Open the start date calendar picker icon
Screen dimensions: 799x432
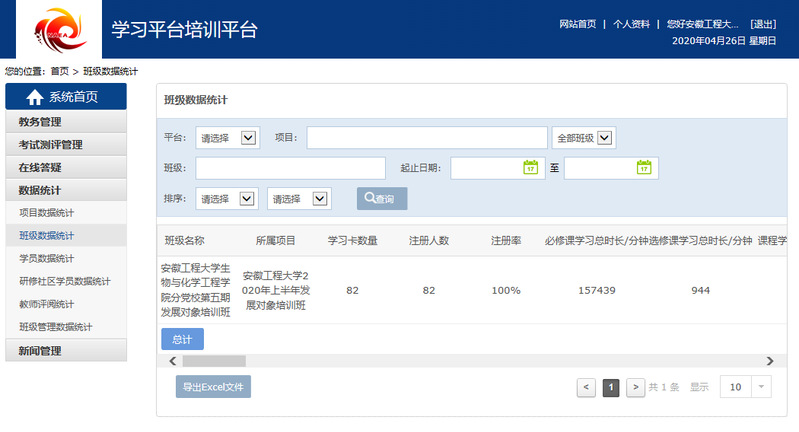(x=531, y=168)
